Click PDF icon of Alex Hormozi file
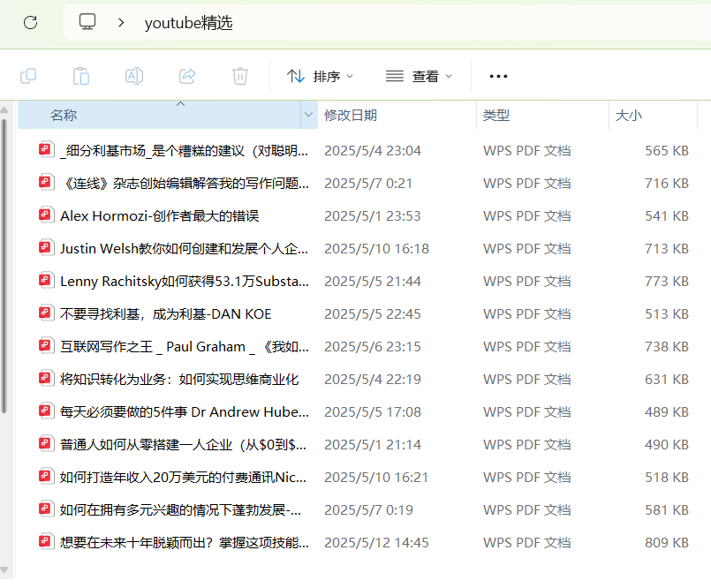 (47, 215)
